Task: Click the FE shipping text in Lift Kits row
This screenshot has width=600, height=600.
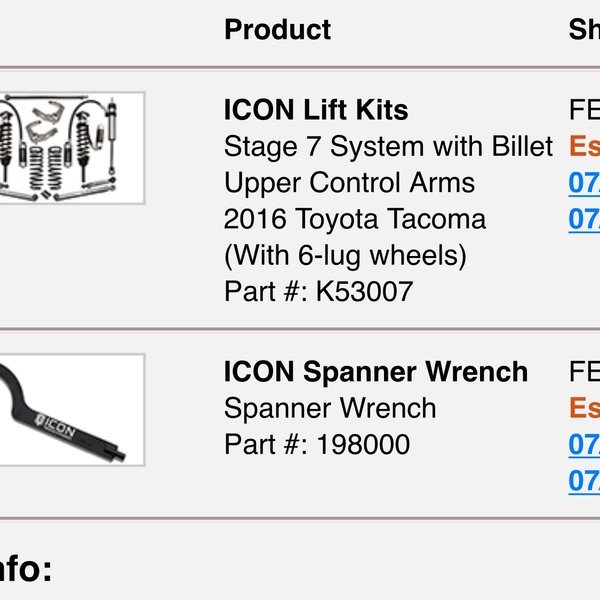Action: (584, 110)
